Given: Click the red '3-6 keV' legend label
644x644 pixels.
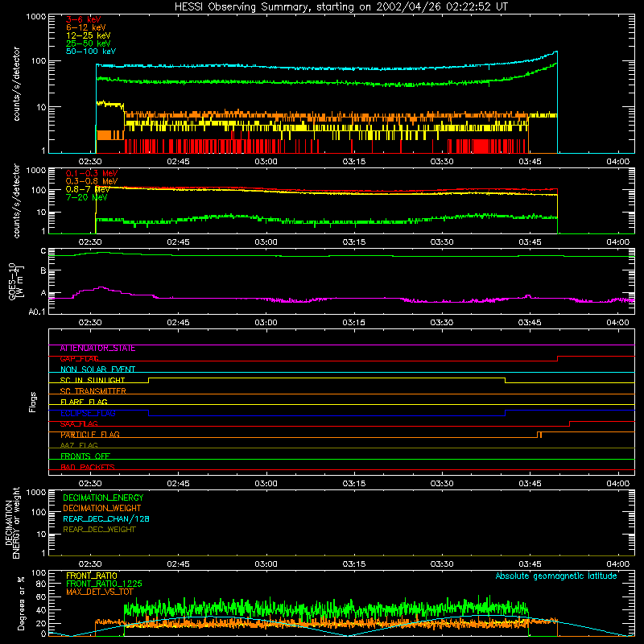Looking at the screenshot, I should point(84,19).
